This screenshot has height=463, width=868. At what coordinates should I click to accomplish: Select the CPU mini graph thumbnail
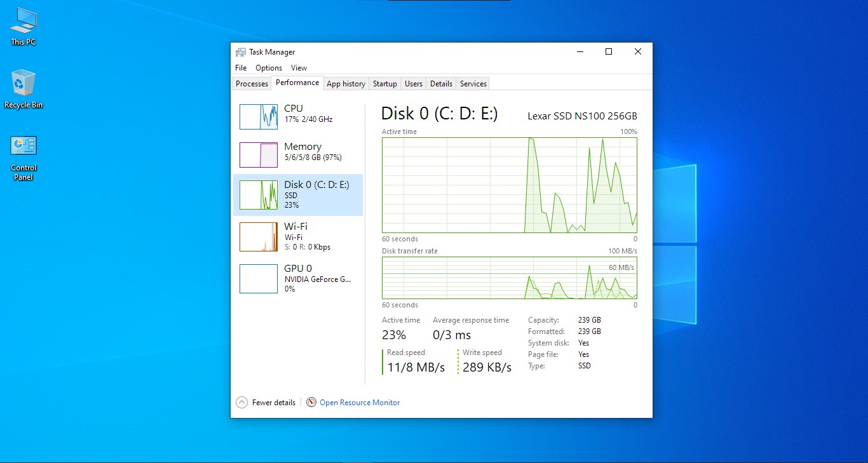(259, 116)
